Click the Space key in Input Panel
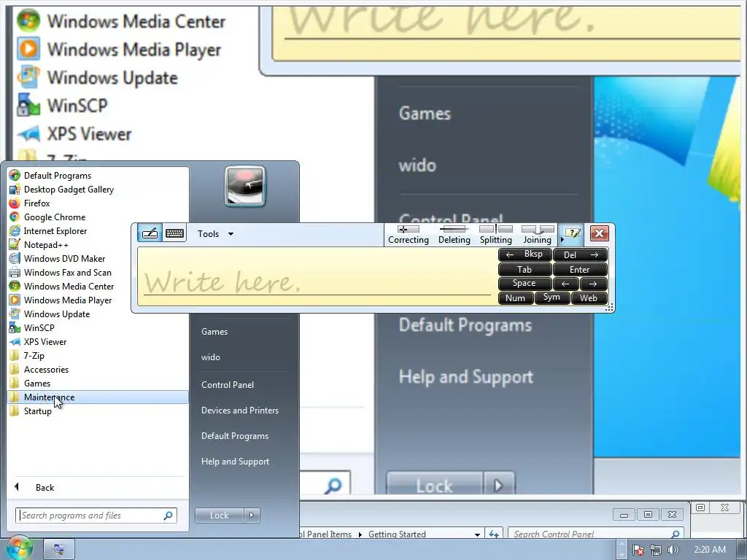This screenshot has width=747, height=560. click(525, 284)
